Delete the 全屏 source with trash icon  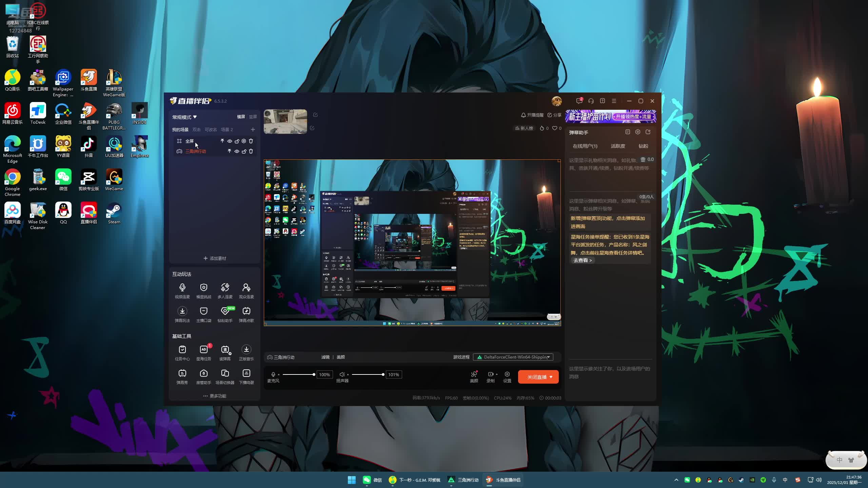[251, 141]
